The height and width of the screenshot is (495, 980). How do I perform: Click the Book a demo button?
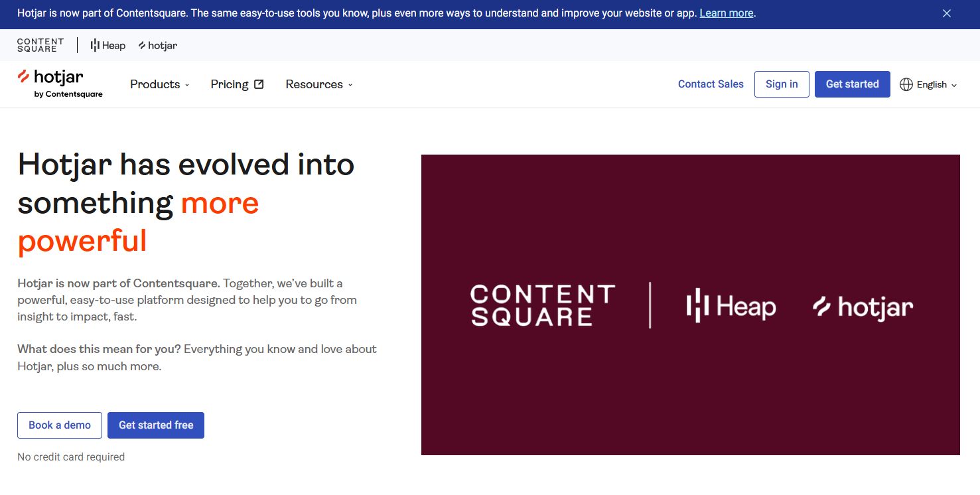60,425
